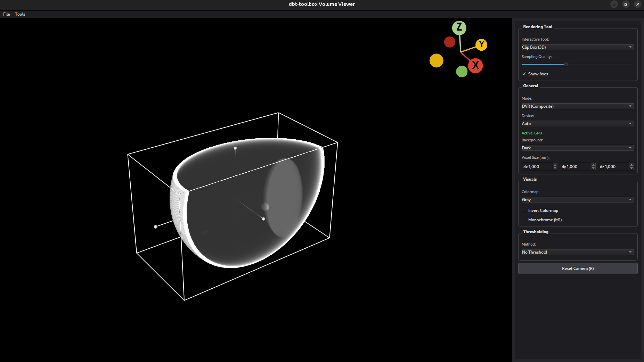Click the Y axis ball on the orientation gizmo
Viewport: 644px width, 362px height.
[481, 45]
